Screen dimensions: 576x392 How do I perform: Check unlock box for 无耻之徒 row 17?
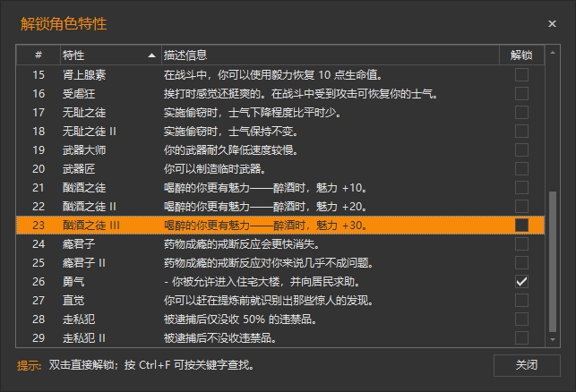point(521,112)
